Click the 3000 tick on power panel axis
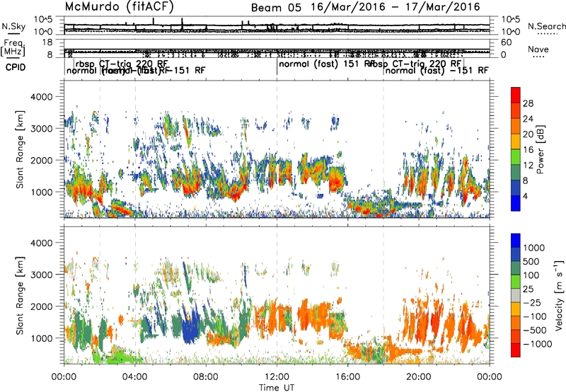Viewport: 566px width, 392px height. click(42, 129)
